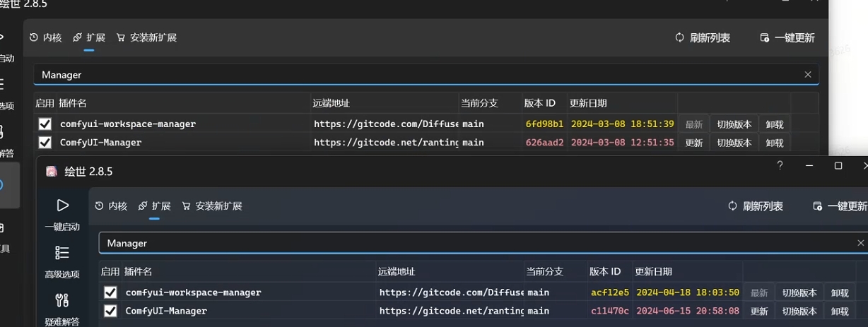Click 更新日期 column header in front window
The image size is (868, 327).
point(654,271)
